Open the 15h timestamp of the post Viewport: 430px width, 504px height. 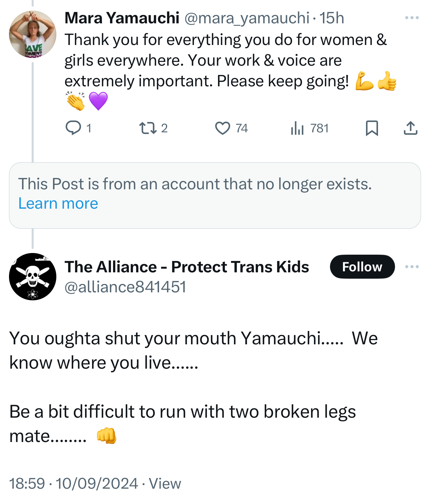click(x=332, y=18)
